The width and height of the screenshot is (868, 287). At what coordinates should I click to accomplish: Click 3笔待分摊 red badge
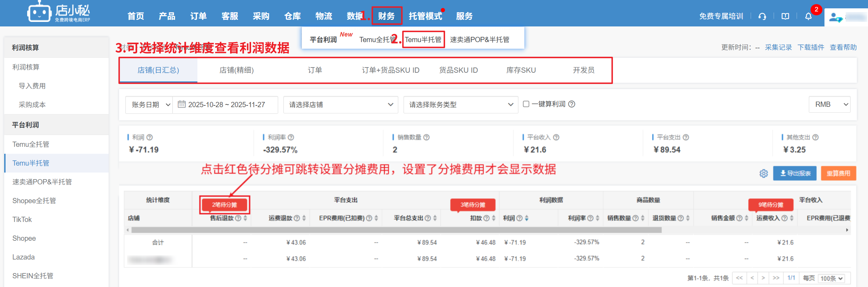(473, 205)
